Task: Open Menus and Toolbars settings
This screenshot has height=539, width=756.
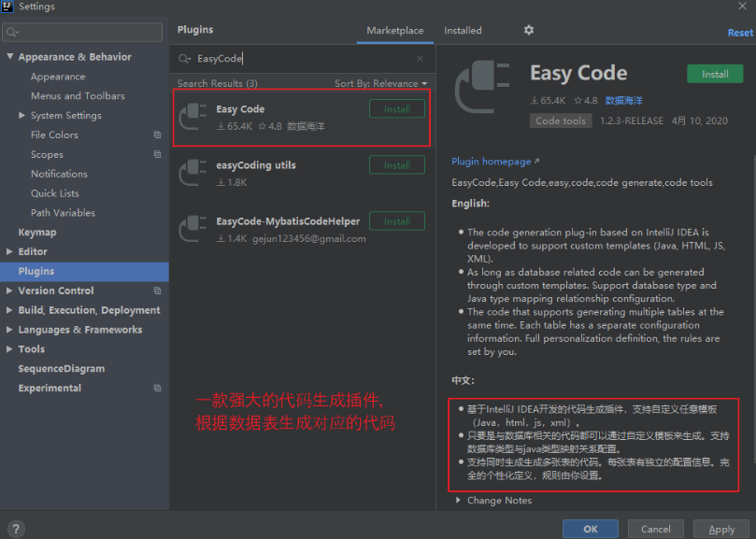Action: pyautogui.click(x=78, y=96)
